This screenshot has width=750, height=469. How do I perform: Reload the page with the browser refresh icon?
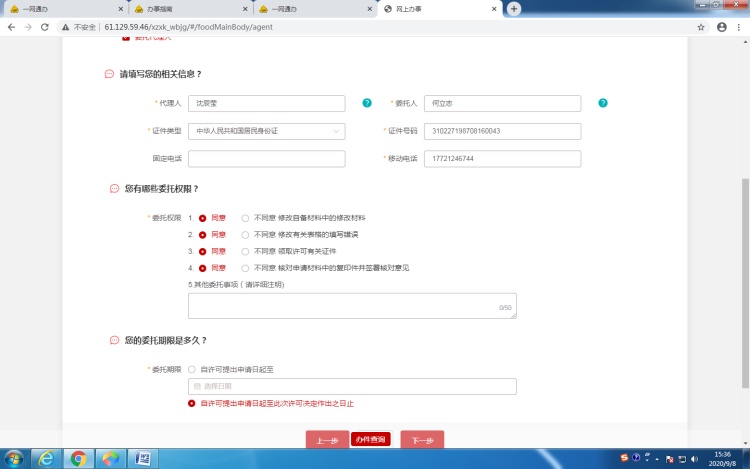pyautogui.click(x=45, y=27)
